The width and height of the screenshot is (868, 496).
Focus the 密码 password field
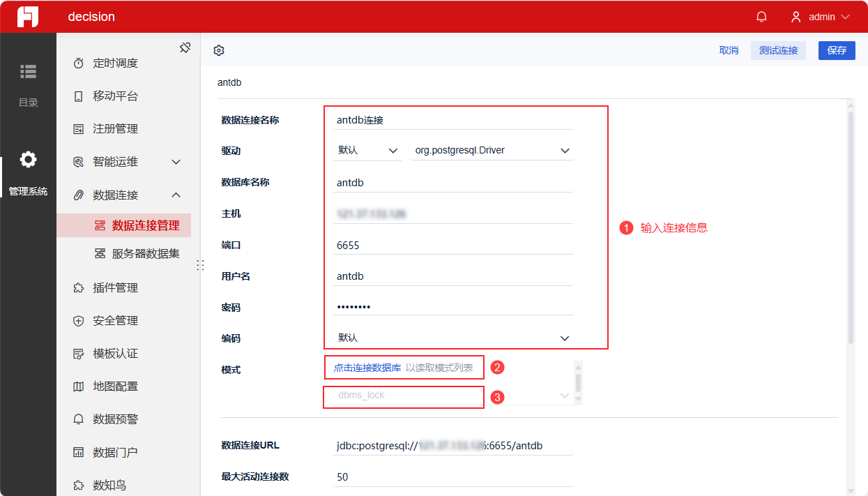453,307
